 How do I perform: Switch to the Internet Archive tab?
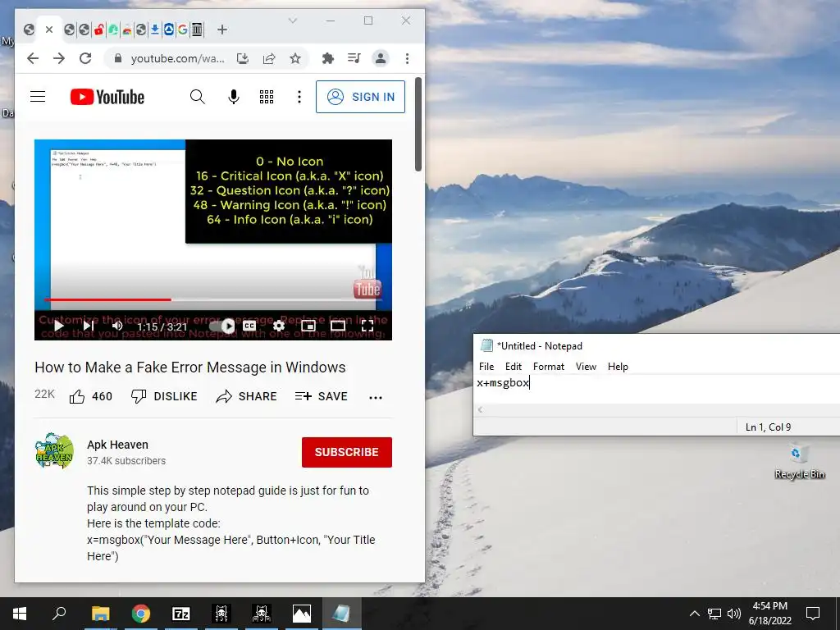197,30
